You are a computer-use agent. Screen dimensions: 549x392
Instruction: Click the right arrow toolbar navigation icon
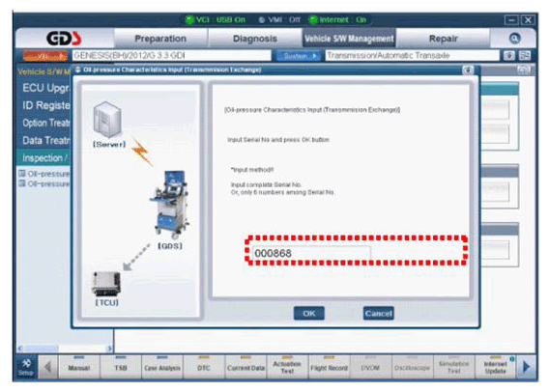526,367
